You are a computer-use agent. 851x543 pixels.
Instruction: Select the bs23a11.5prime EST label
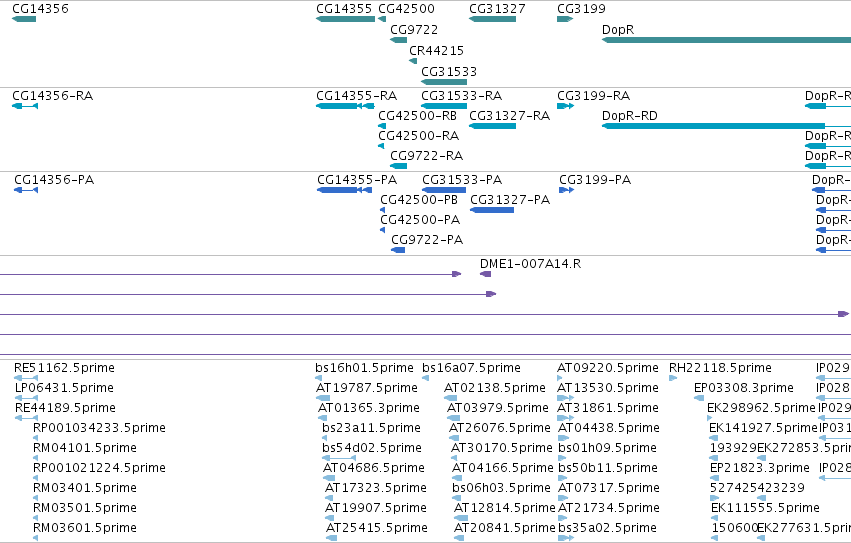(371, 428)
